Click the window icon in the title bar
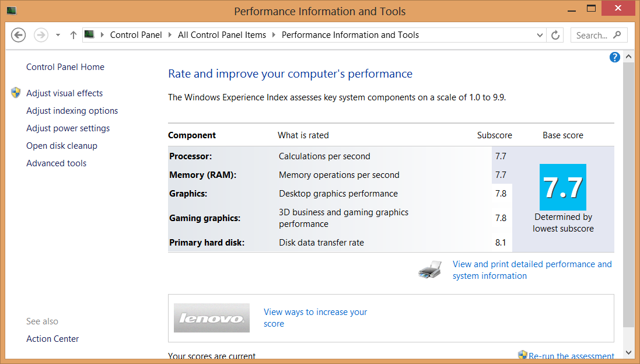This screenshot has width=640, height=364. 11,11
